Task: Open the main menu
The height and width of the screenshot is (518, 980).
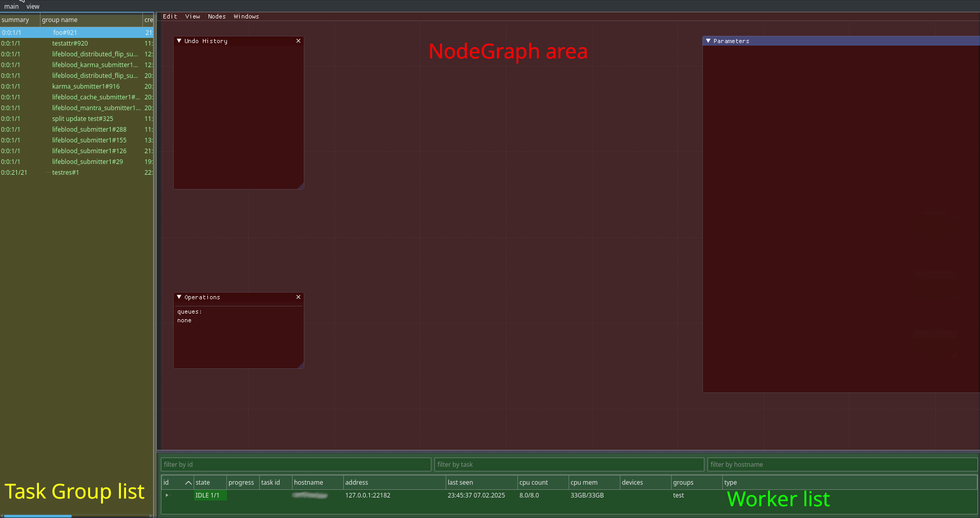Action: tap(11, 6)
